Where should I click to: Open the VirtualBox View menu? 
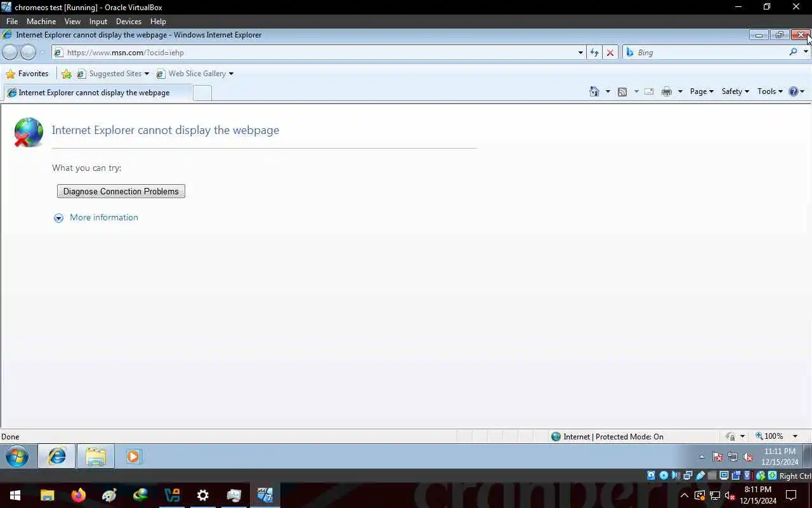72,21
